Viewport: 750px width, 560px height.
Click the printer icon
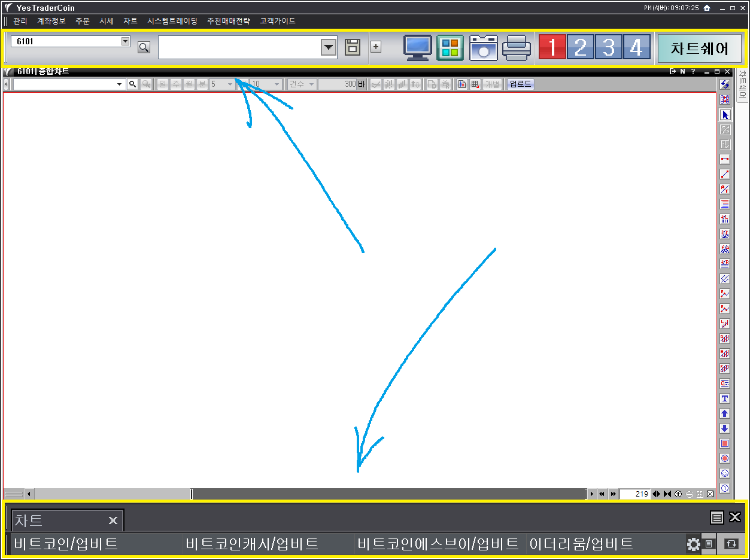pyautogui.click(x=516, y=48)
